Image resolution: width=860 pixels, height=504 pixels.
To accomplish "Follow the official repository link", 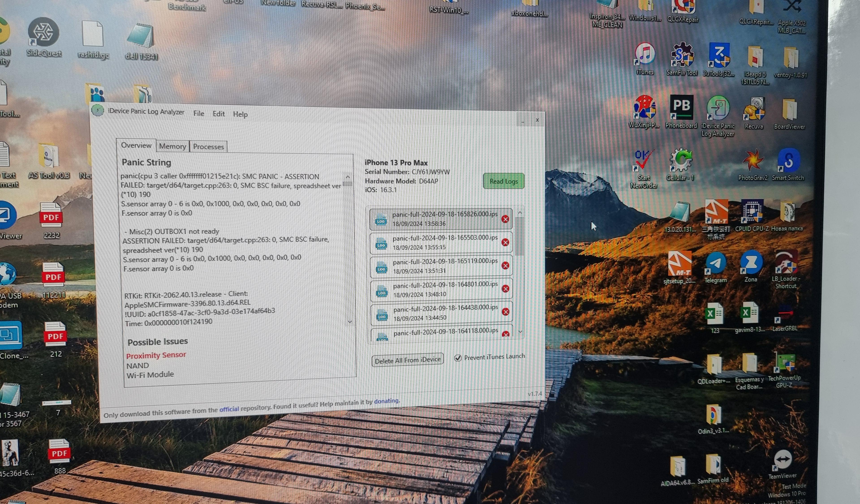I will [x=229, y=409].
